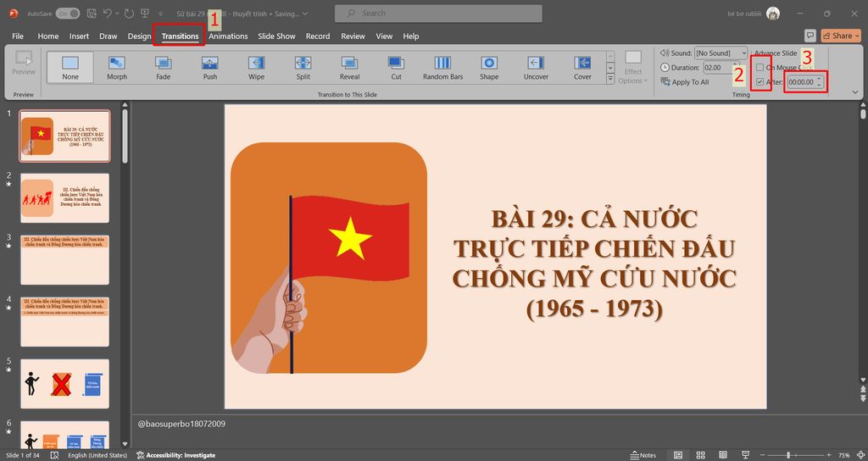The width and height of the screenshot is (868, 461).
Task: Open the Review tab
Action: [x=353, y=36]
